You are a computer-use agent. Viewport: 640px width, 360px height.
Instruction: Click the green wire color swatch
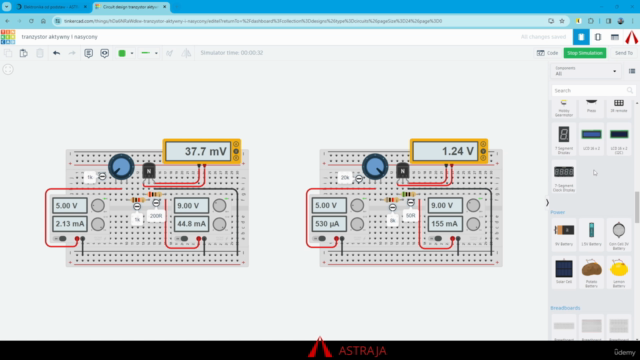(122, 53)
